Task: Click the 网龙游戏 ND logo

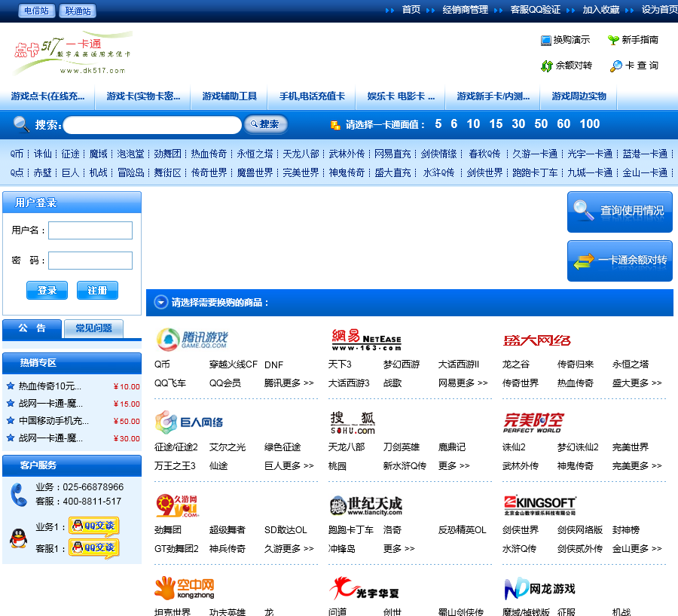Action: [x=539, y=588]
